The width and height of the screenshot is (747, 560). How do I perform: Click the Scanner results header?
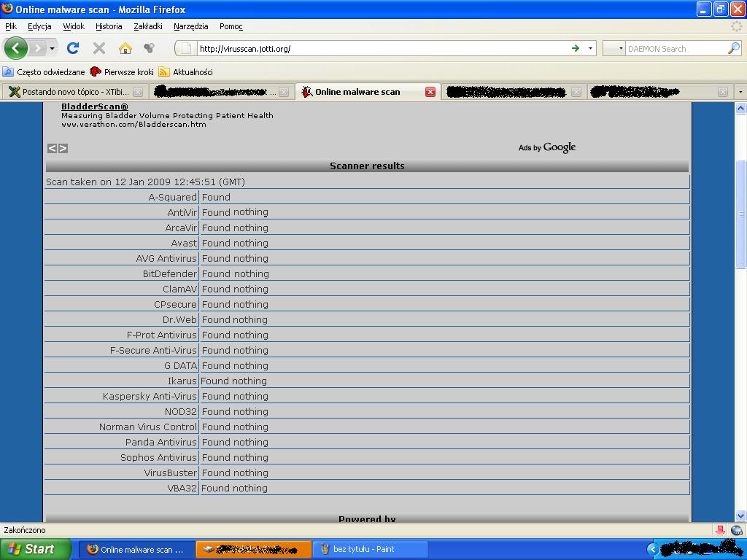pos(367,166)
